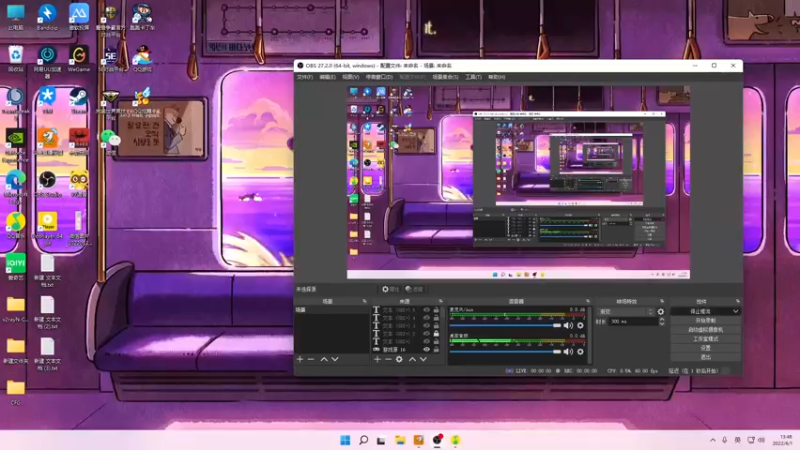Open the transition type dropdown
The width and height of the screenshot is (800, 450).
[x=626, y=311]
